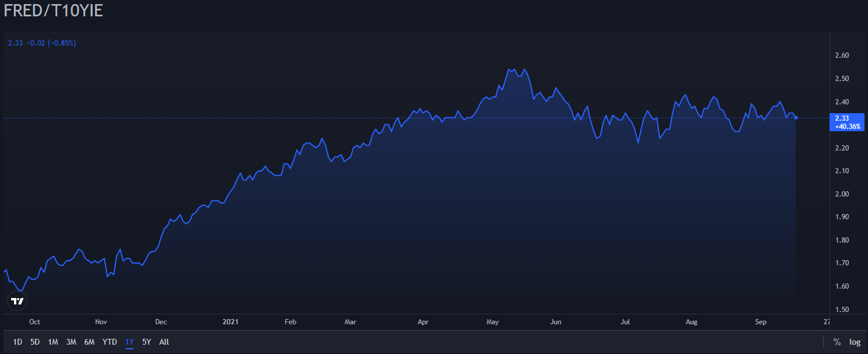Show the 5Y time range

[x=146, y=342]
